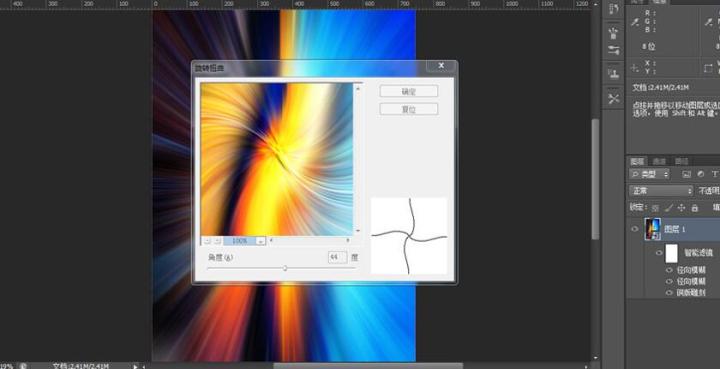Open the tool presets panel icon

614,98
